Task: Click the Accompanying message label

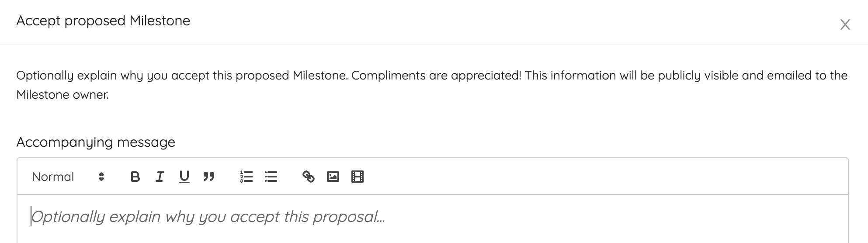Action: pyautogui.click(x=96, y=142)
